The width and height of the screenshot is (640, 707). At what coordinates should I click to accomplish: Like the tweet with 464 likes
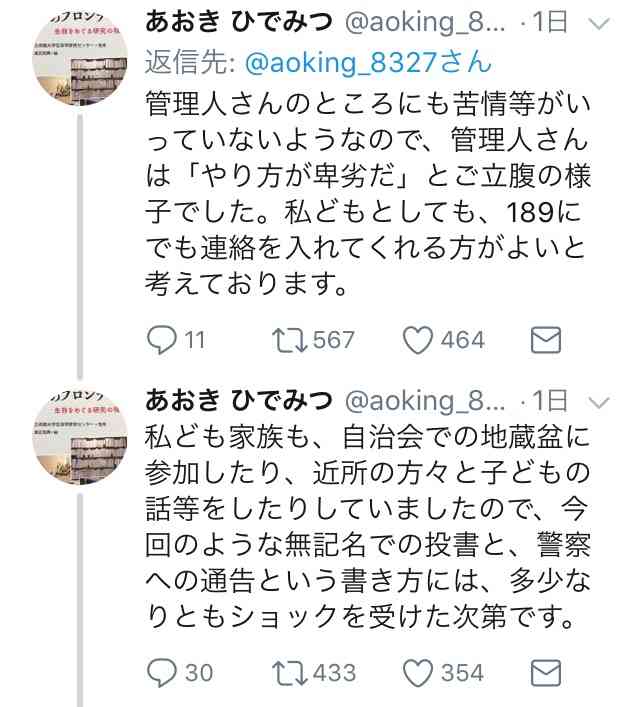pos(419,341)
